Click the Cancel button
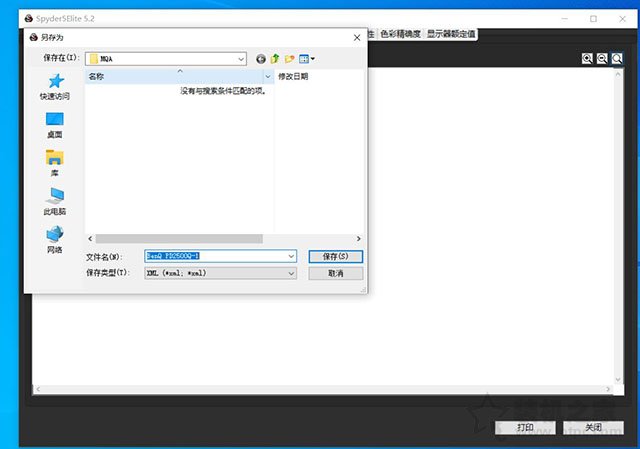This screenshot has height=449, width=640. [336, 273]
